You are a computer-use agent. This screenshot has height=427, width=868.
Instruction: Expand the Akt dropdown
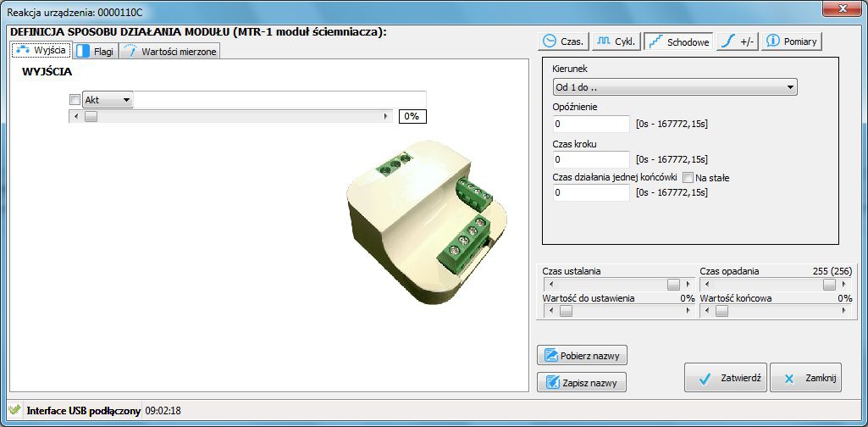point(108,100)
